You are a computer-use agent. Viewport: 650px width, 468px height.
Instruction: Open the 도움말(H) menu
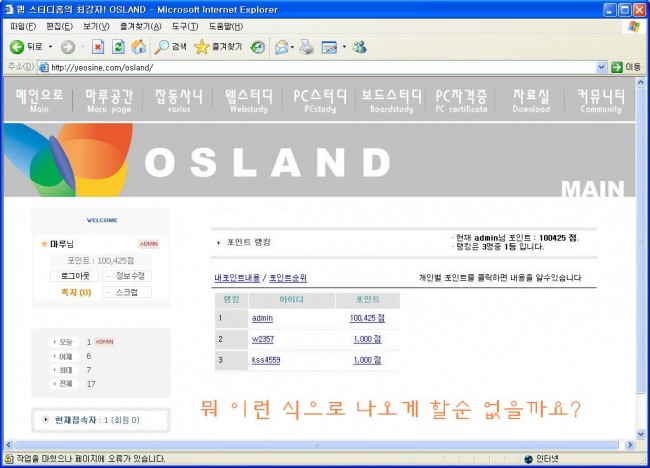point(226,26)
